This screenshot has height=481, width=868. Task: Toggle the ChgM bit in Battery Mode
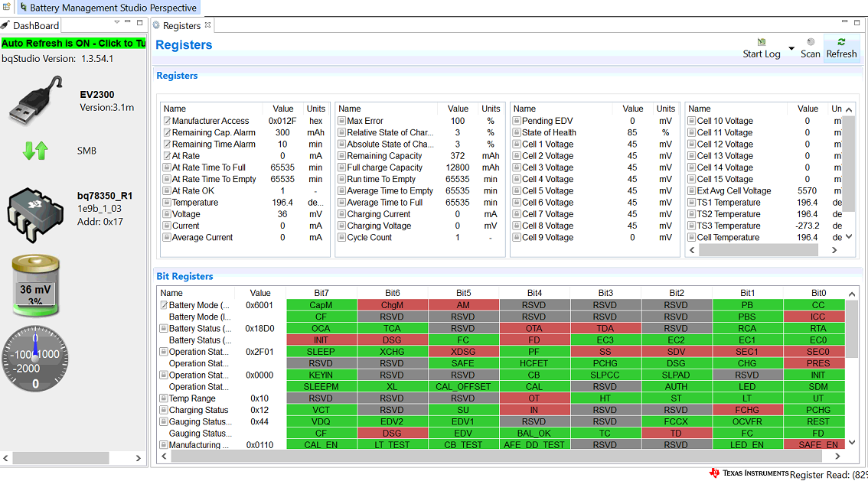(x=391, y=305)
